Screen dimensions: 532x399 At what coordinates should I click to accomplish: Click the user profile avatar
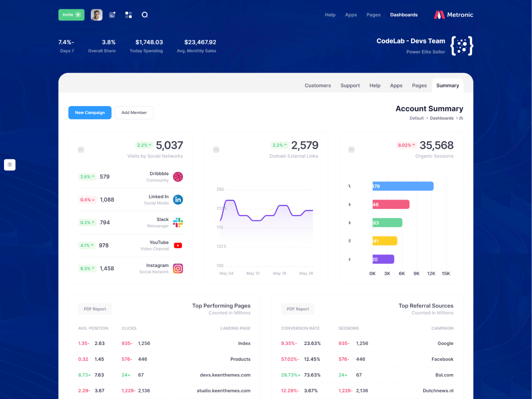[x=97, y=15]
